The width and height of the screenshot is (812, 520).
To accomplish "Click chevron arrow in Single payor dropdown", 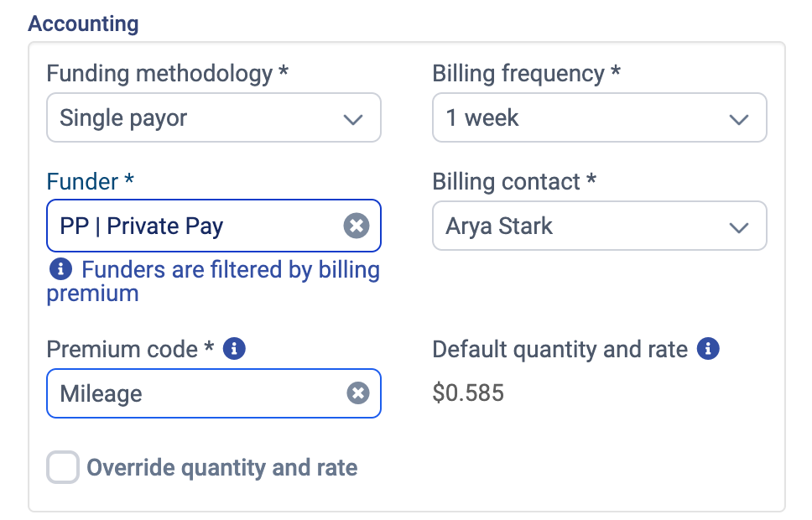I will 353,119.
